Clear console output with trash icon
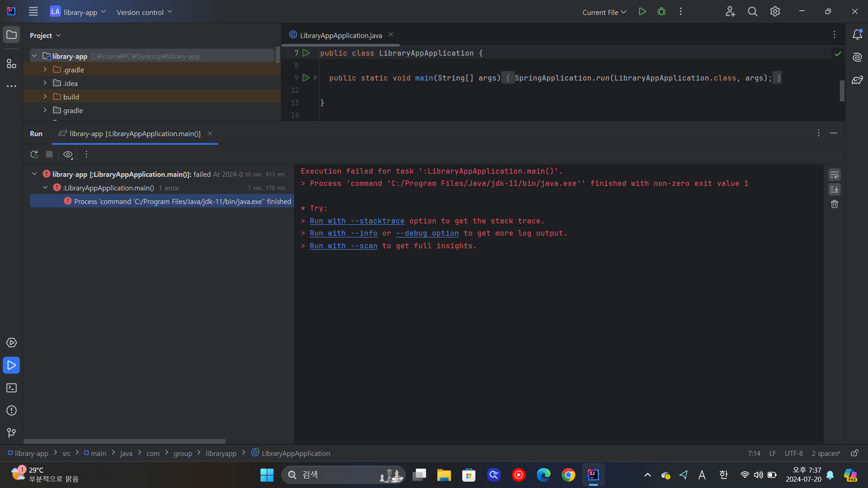868x488 pixels. click(835, 204)
